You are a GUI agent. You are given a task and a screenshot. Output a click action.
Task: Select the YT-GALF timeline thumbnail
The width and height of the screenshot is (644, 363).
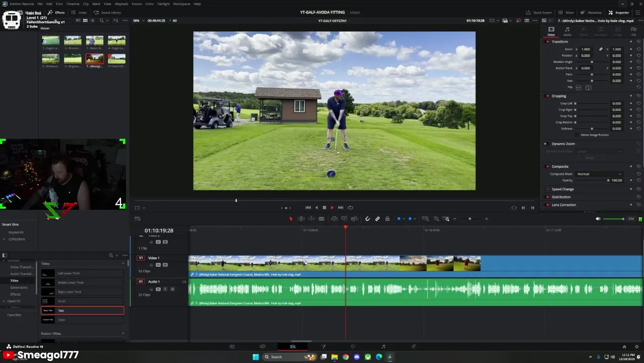coord(117,59)
